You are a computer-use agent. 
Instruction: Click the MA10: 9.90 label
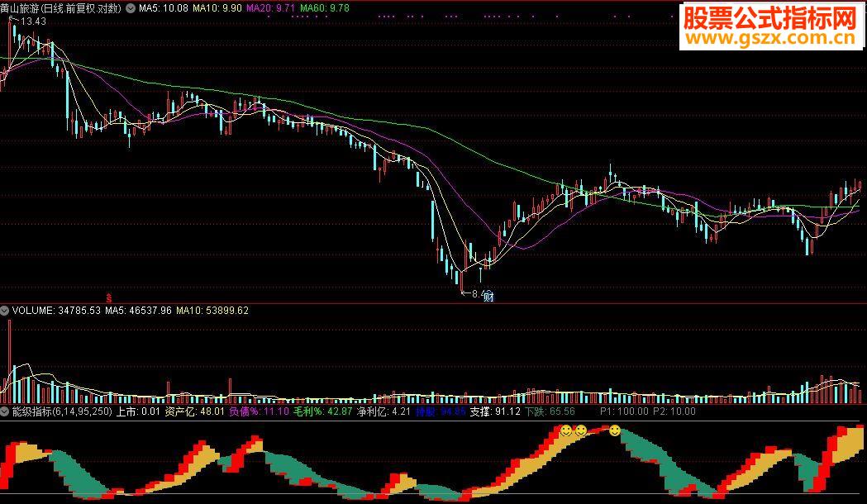click(217, 8)
